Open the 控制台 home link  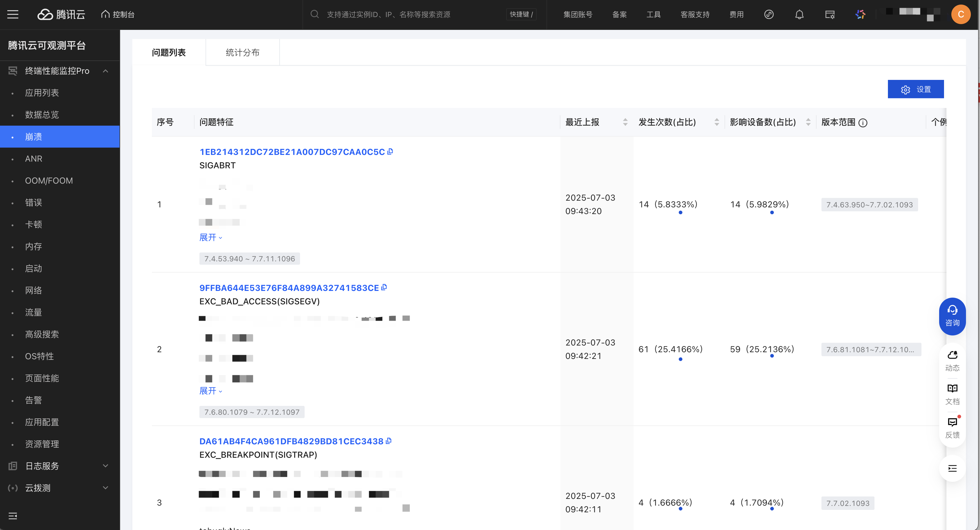[118, 14]
